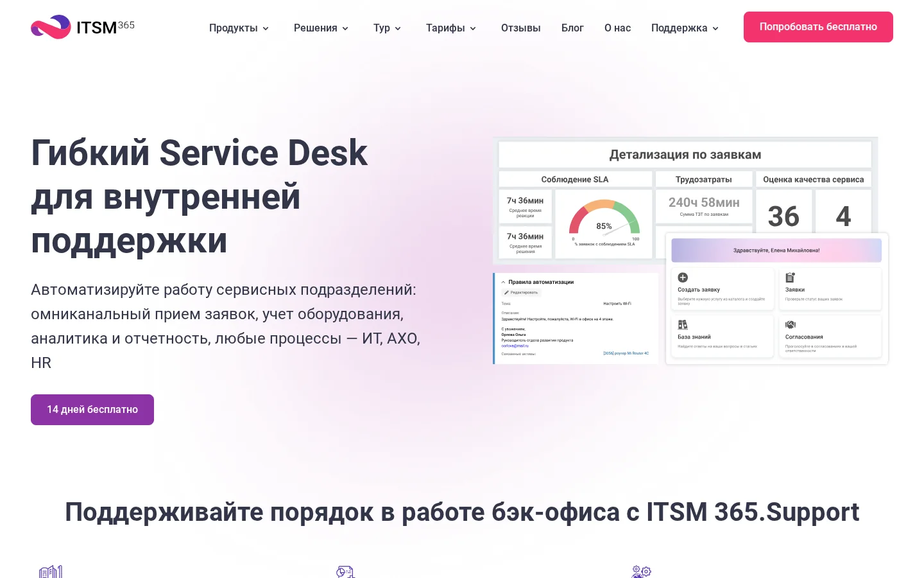Collapse the Правила автоматизации section chevron
Screen dimensions: 924x578
pyautogui.click(x=503, y=282)
